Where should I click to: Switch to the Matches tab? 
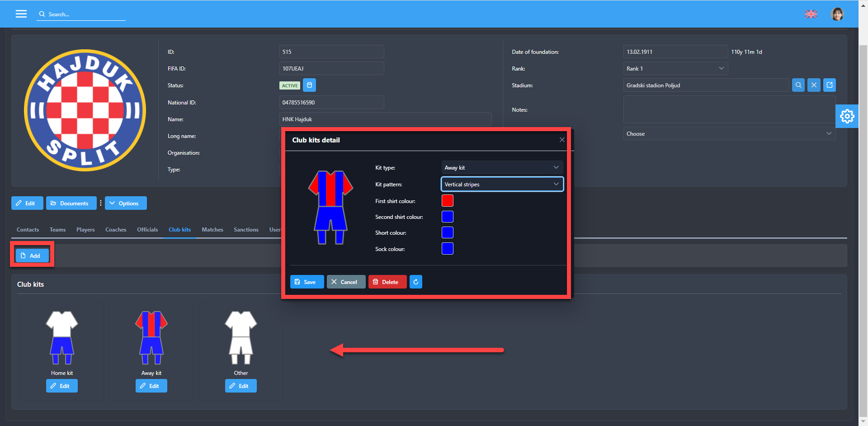click(x=212, y=230)
